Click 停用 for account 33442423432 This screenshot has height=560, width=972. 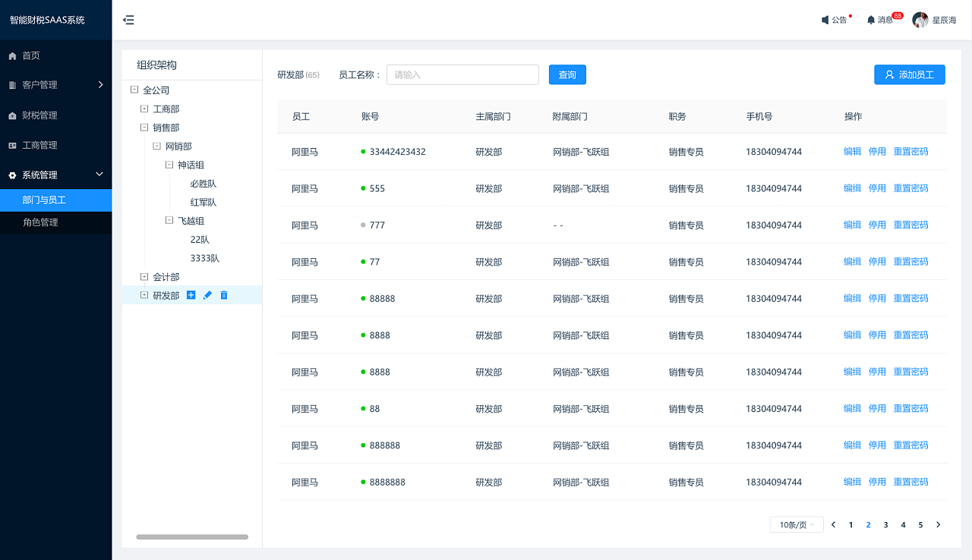point(877,152)
